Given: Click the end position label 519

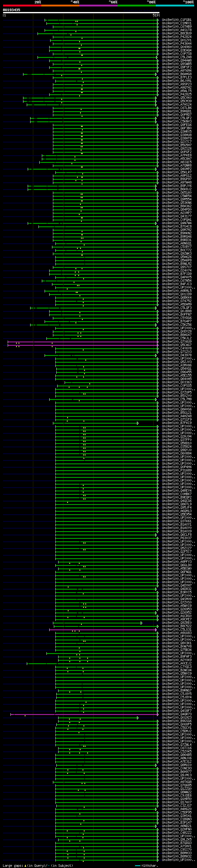Looking at the screenshot, I should [155, 15].
